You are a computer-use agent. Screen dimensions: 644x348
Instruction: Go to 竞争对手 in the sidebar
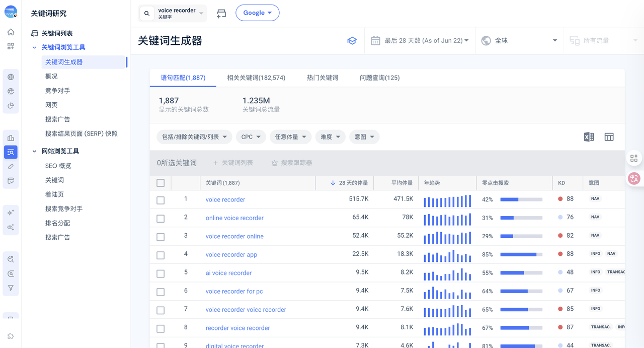58,91
